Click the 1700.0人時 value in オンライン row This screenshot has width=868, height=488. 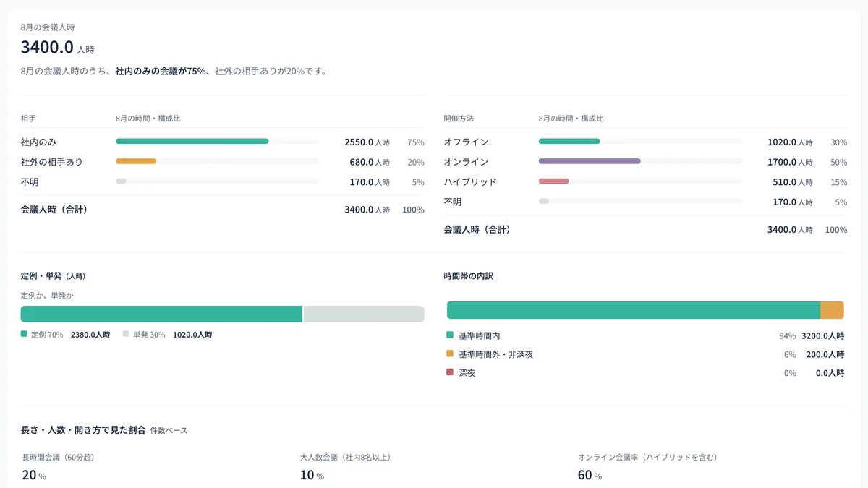tap(790, 162)
